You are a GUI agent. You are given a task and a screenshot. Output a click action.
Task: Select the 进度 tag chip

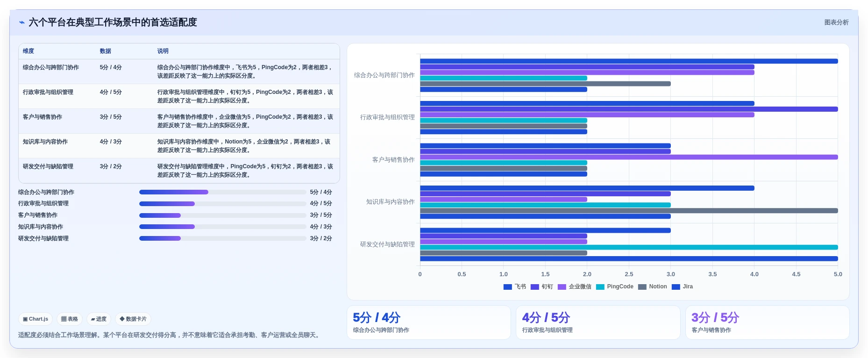pyautogui.click(x=99, y=319)
